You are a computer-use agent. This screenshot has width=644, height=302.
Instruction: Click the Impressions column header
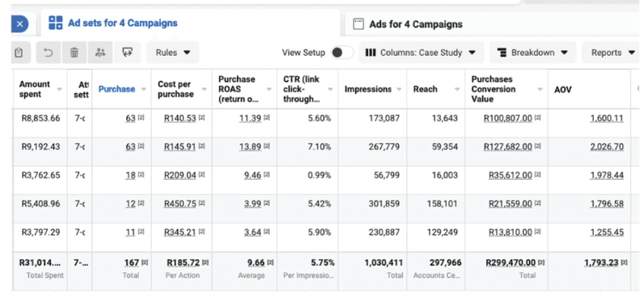368,89
